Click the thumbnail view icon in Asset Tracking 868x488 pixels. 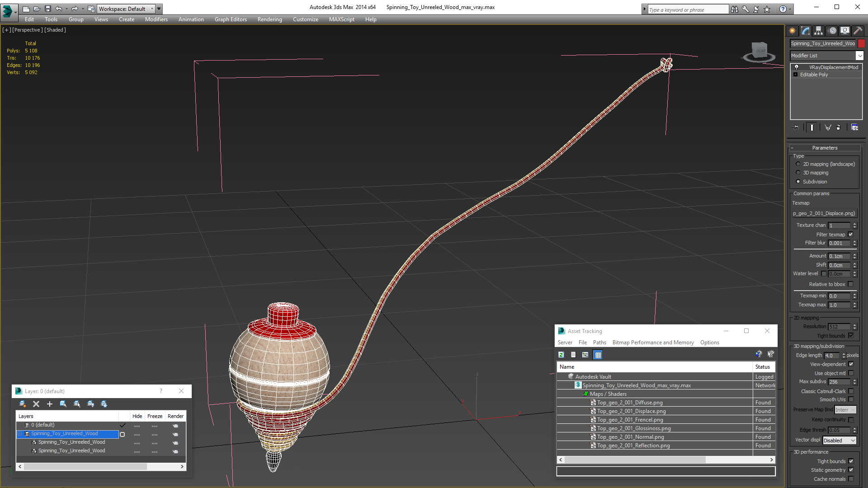[x=585, y=355]
